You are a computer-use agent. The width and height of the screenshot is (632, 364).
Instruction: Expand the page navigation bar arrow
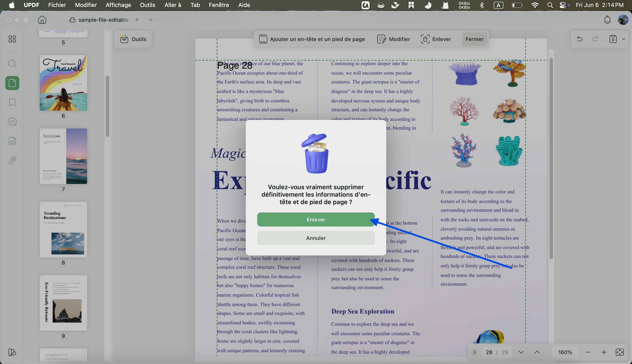coord(474,352)
